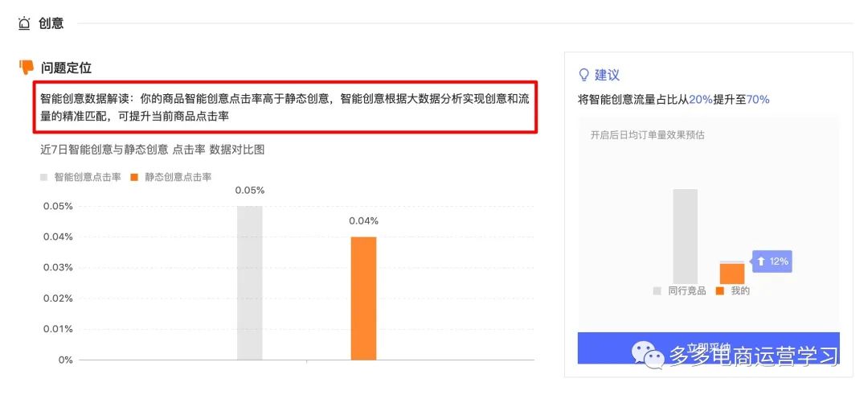The width and height of the screenshot is (868, 395).
Task: Click the up arrow in the 12% badge
Action: click(760, 261)
